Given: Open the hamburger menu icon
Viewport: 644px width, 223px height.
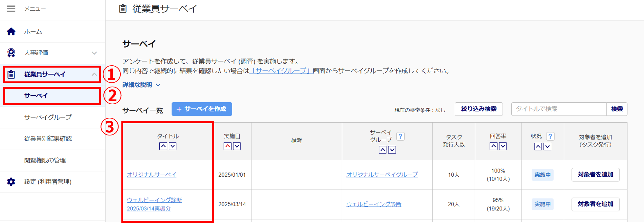Looking at the screenshot, I should [11, 9].
